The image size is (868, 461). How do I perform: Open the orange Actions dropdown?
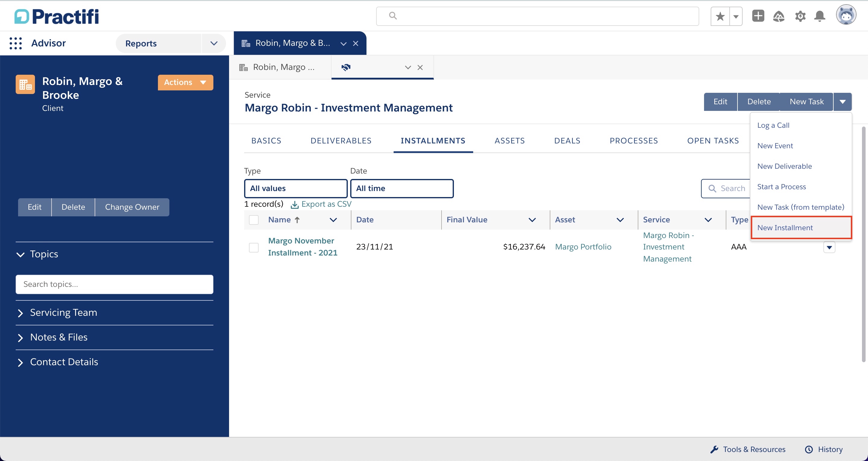point(185,82)
